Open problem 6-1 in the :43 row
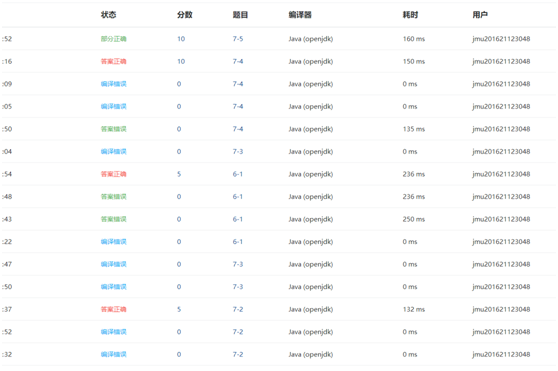This screenshot has width=558, height=371. click(238, 219)
